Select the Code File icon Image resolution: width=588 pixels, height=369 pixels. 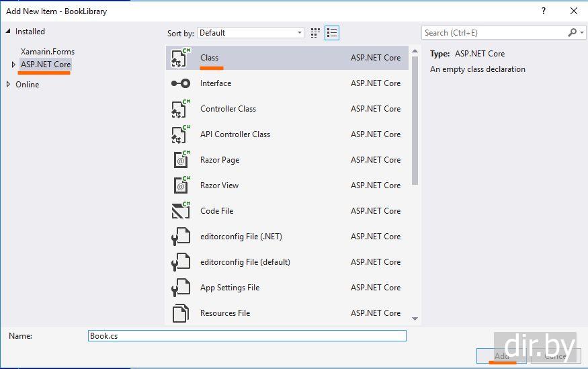(180, 211)
